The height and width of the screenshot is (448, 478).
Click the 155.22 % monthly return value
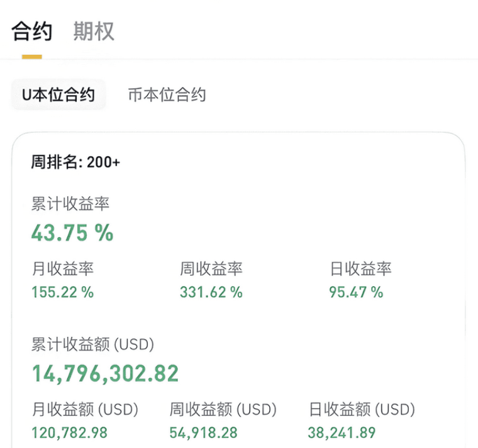click(x=62, y=292)
